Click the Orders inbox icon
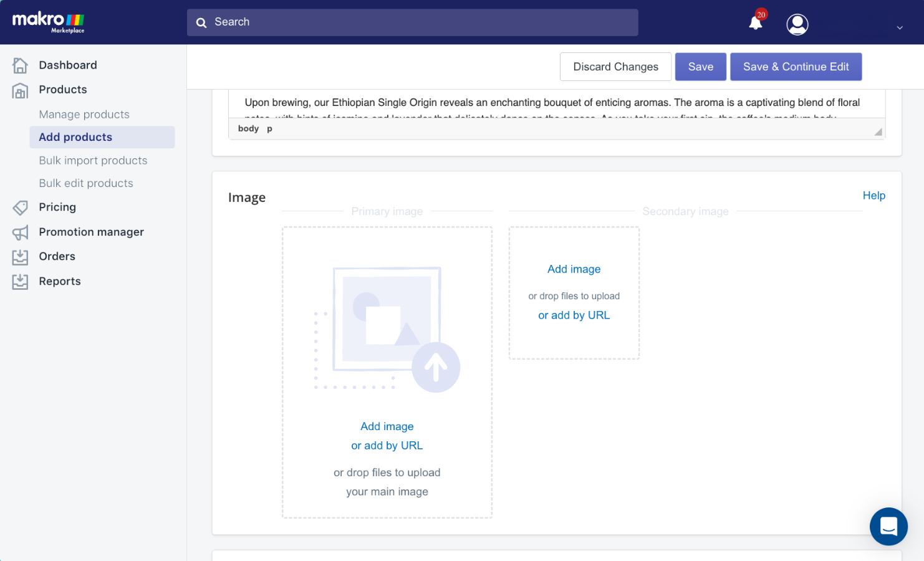The height and width of the screenshot is (561, 924). 20,257
